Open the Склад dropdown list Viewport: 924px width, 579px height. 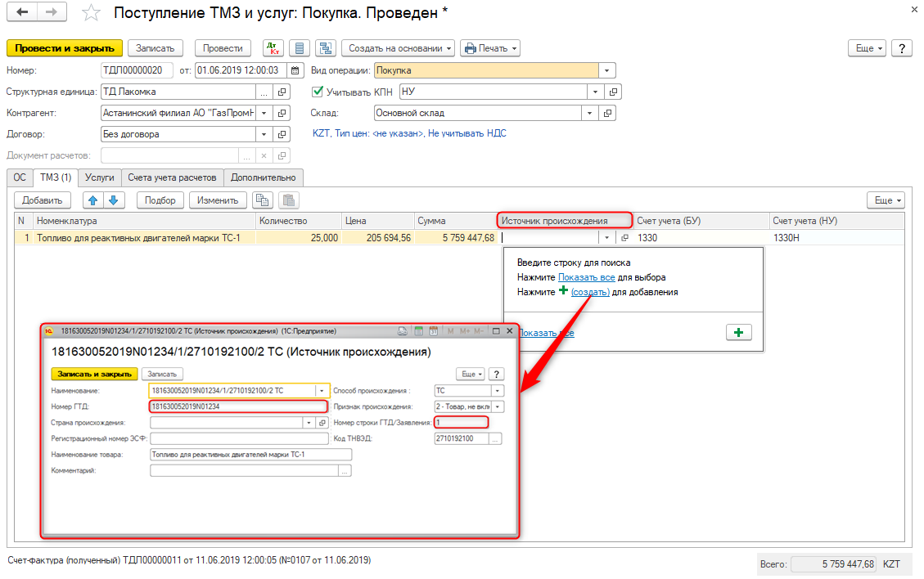coord(593,113)
